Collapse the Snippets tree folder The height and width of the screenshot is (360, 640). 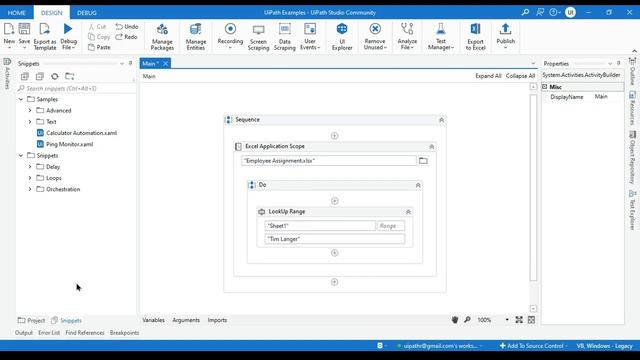21,156
